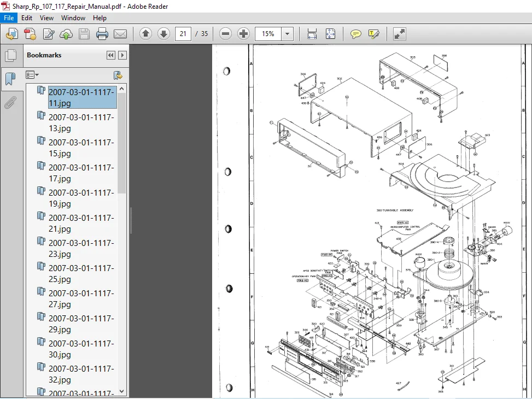Open the Window menu
The width and height of the screenshot is (532, 399).
coord(73,18)
